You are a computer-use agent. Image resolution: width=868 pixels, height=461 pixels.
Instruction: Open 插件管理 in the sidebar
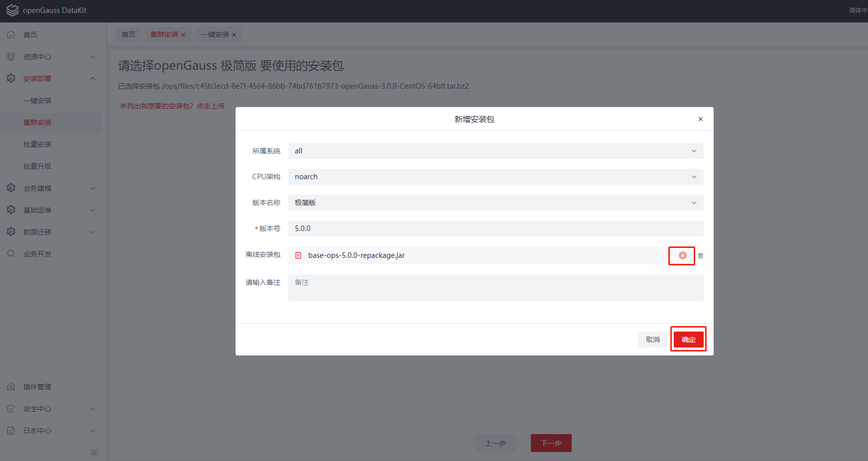tap(37, 387)
